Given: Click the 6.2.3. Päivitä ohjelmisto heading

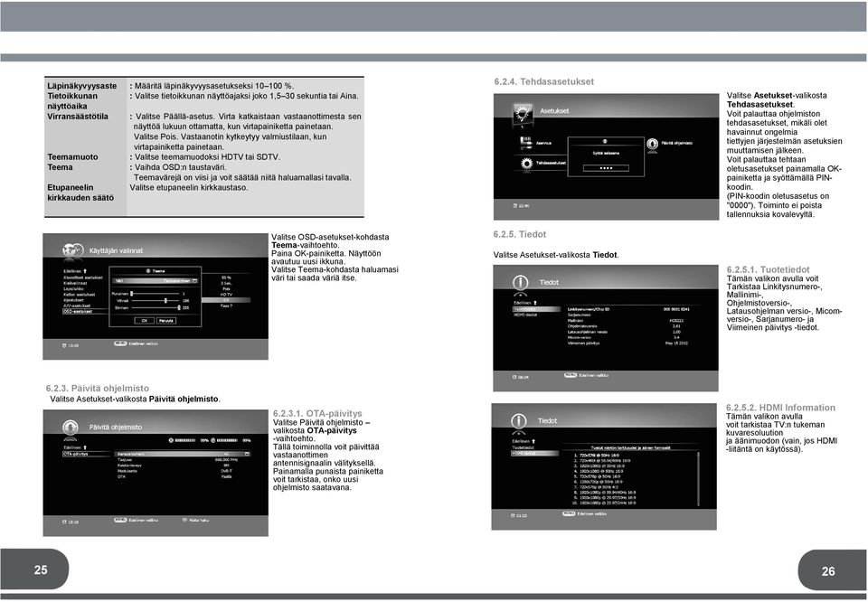Looking at the screenshot, I should tap(98, 389).
